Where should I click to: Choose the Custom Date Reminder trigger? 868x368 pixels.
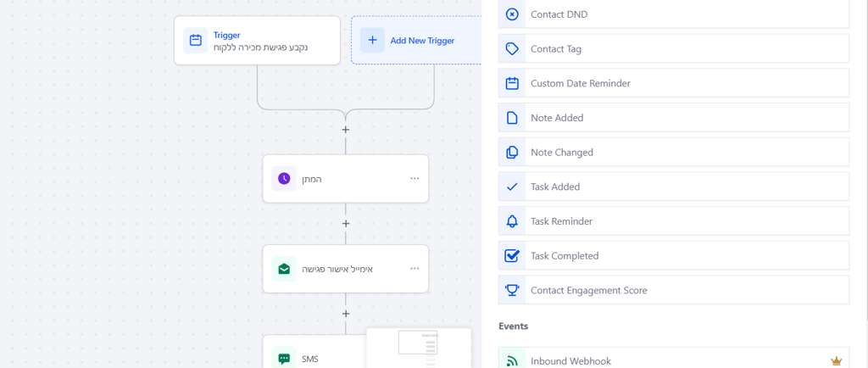(674, 83)
